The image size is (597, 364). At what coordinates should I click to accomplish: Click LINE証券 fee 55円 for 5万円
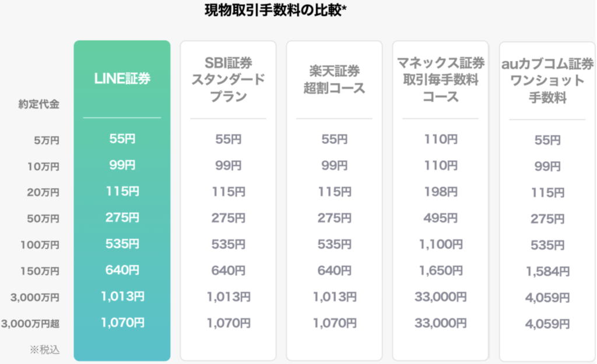(x=122, y=139)
